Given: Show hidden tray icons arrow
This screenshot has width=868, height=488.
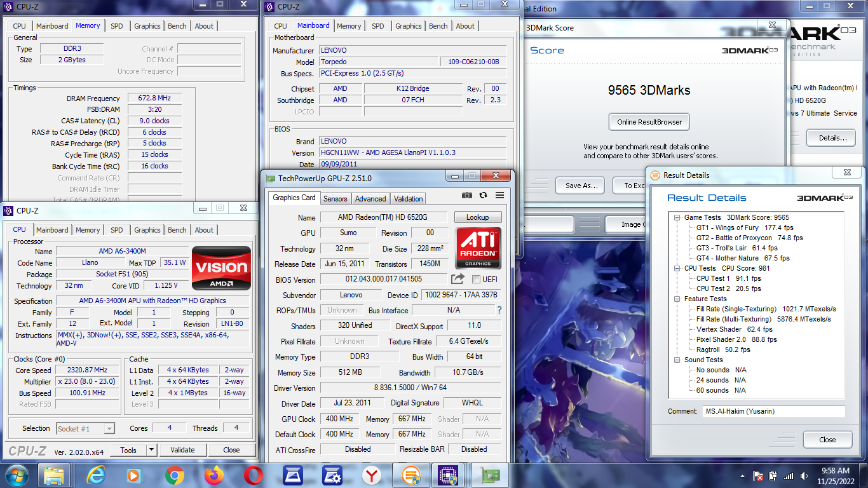Looking at the screenshot, I should tap(743, 476).
